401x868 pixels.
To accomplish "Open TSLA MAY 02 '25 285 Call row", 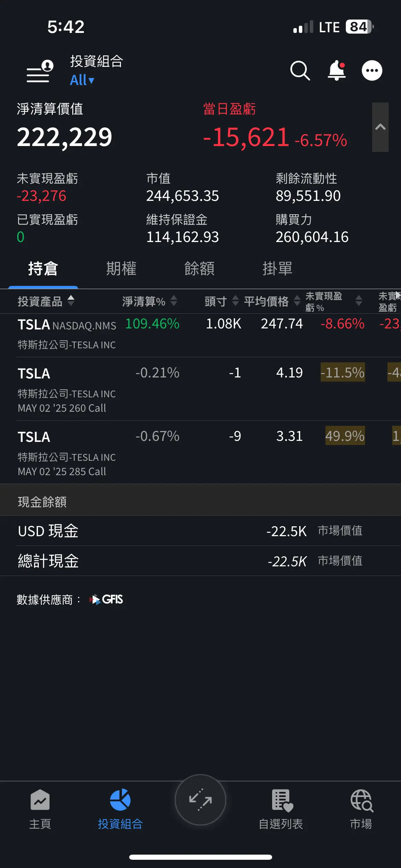I will click(x=67, y=453).
